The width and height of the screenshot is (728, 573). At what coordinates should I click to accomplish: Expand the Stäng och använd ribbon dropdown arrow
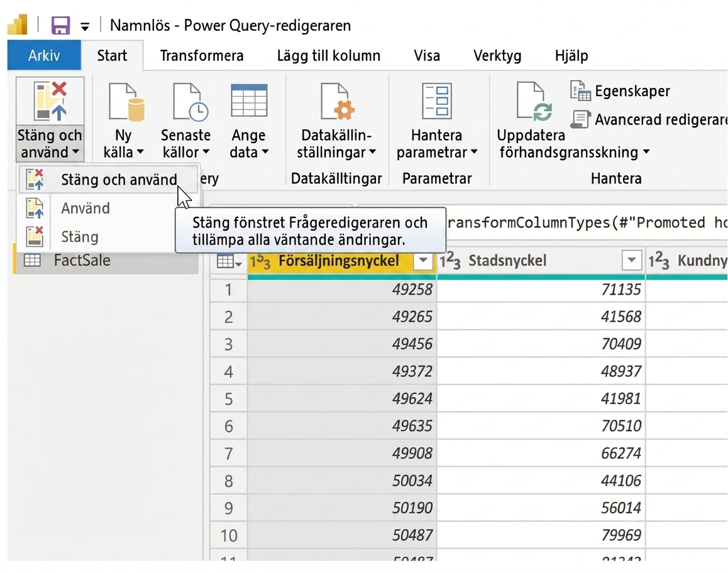pos(75,152)
